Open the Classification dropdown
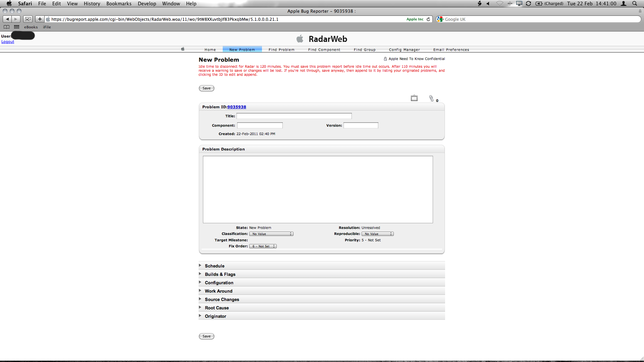644x362 pixels. (271, 234)
